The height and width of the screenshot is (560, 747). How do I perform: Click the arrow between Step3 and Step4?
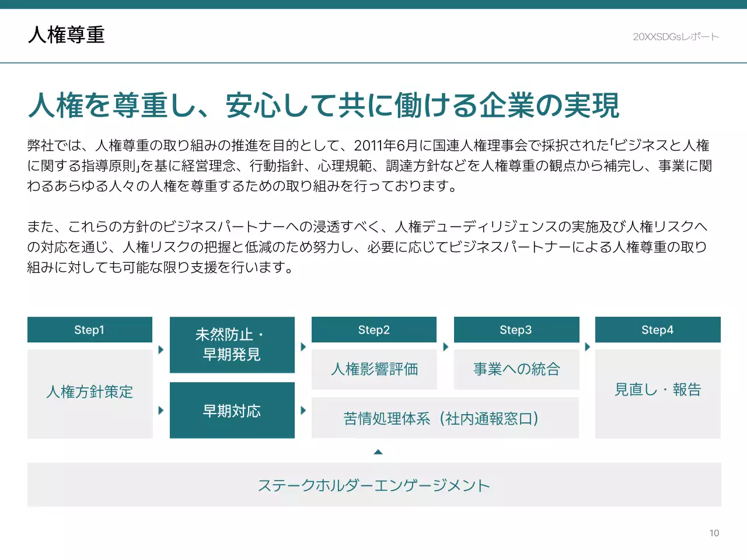tap(587, 346)
